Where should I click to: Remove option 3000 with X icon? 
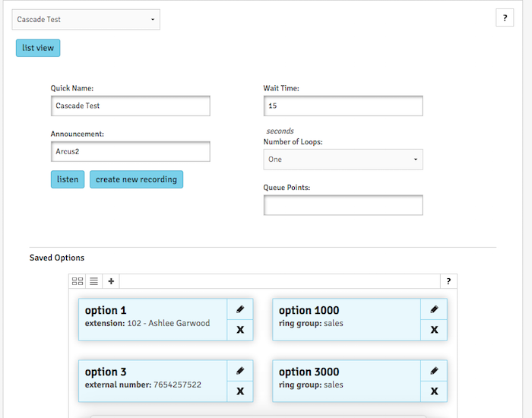(x=434, y=391)
